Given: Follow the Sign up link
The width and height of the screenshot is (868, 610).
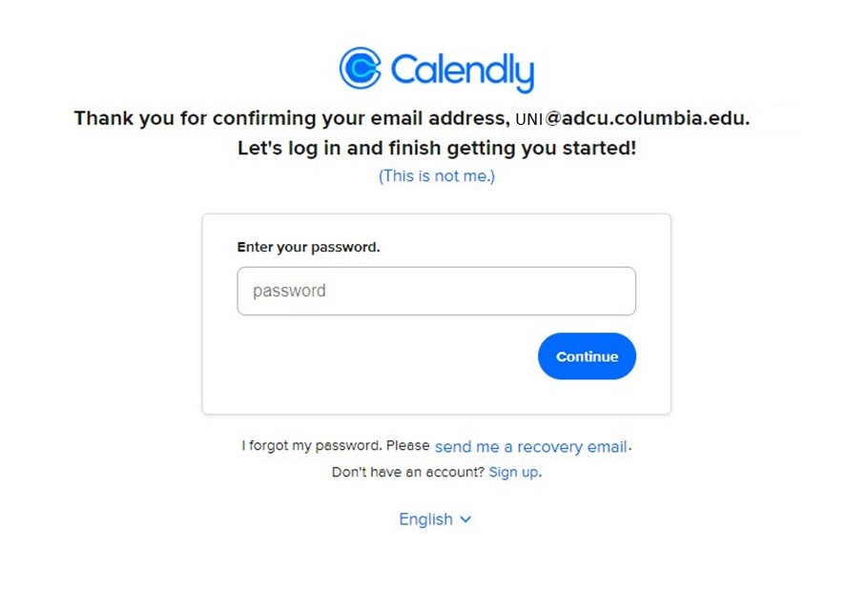Looking at the screenshot, I should pos(514,473).
